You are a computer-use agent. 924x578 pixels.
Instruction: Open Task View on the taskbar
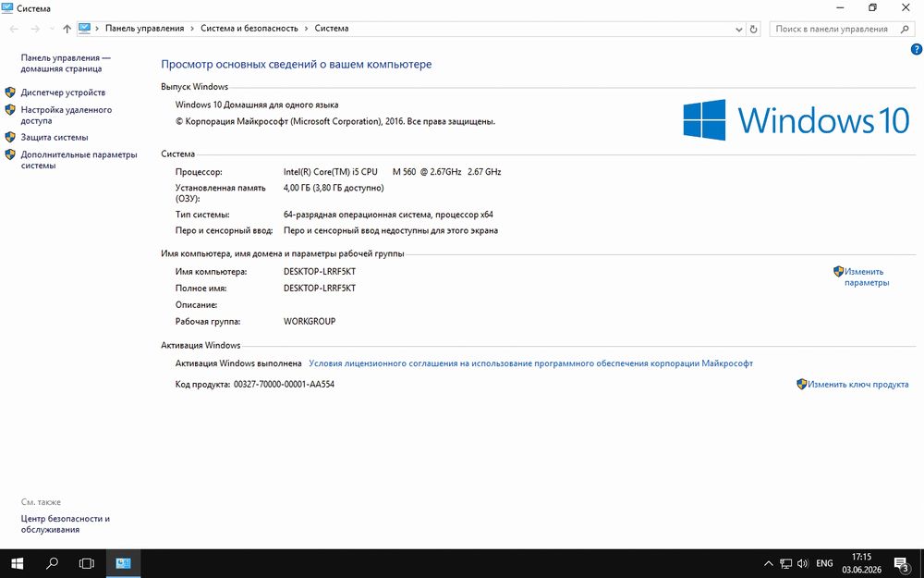87,563
